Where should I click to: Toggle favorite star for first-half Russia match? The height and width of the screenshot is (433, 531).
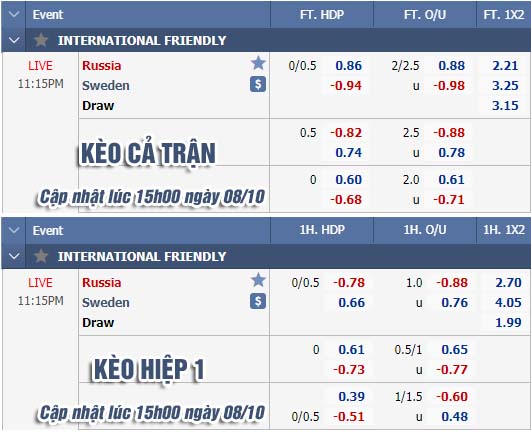click(258, 280)
